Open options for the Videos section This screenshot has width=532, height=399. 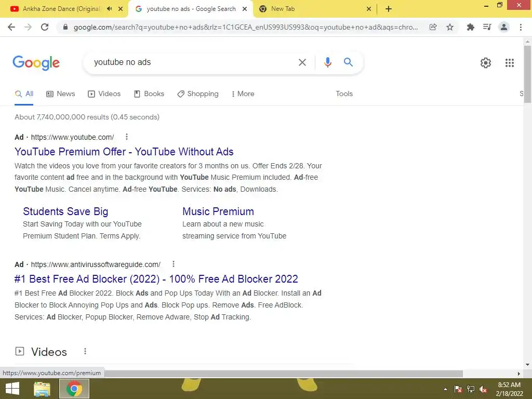(x=85, y=352)
